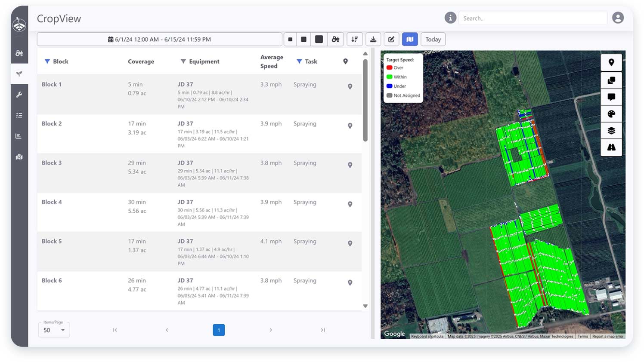Open the chart section from the sidebar
Screen dimensions: 644x362
(19, 135)
